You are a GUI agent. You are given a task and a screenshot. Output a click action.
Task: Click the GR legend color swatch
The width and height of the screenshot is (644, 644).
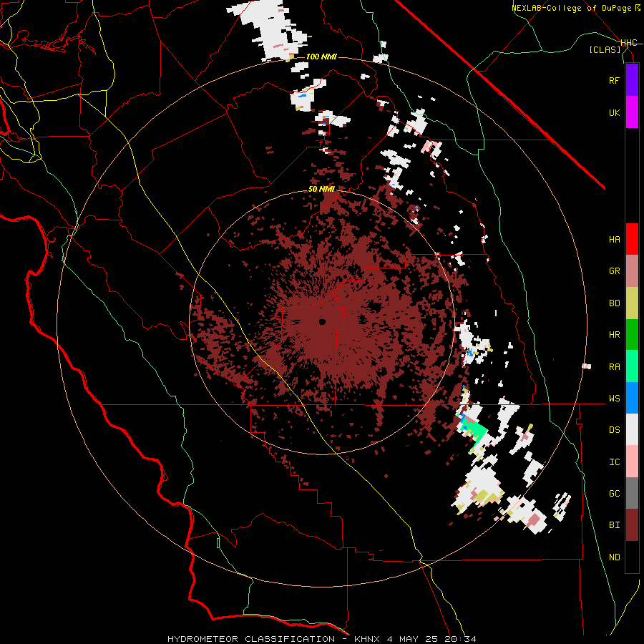[x=632, y=271]
